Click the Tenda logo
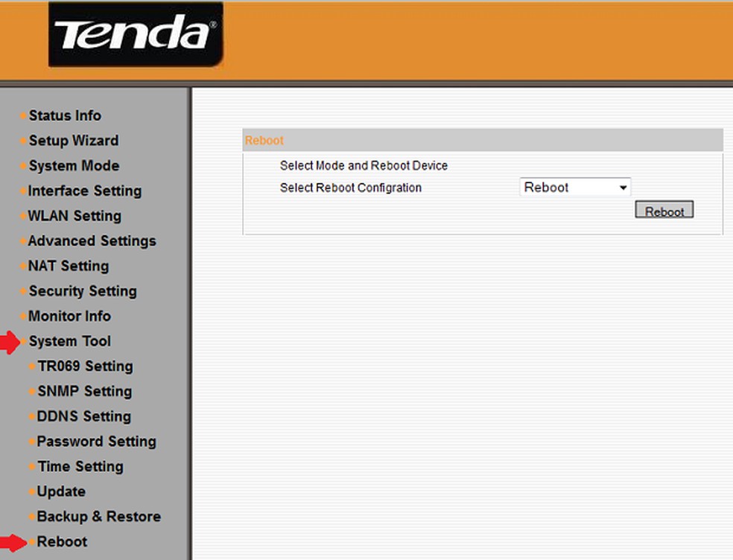This screenshot has width=733, height=560. (136, 34)
